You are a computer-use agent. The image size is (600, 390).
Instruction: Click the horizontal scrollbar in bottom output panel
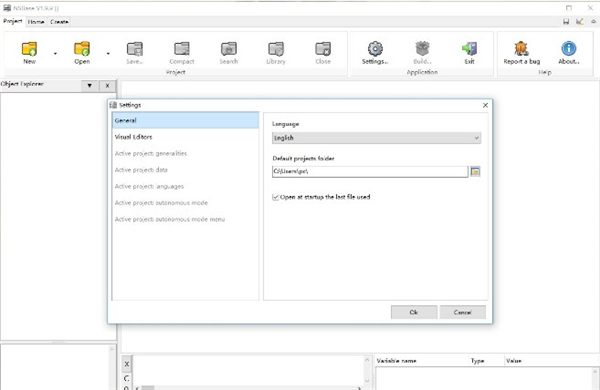tap(249, 388)
